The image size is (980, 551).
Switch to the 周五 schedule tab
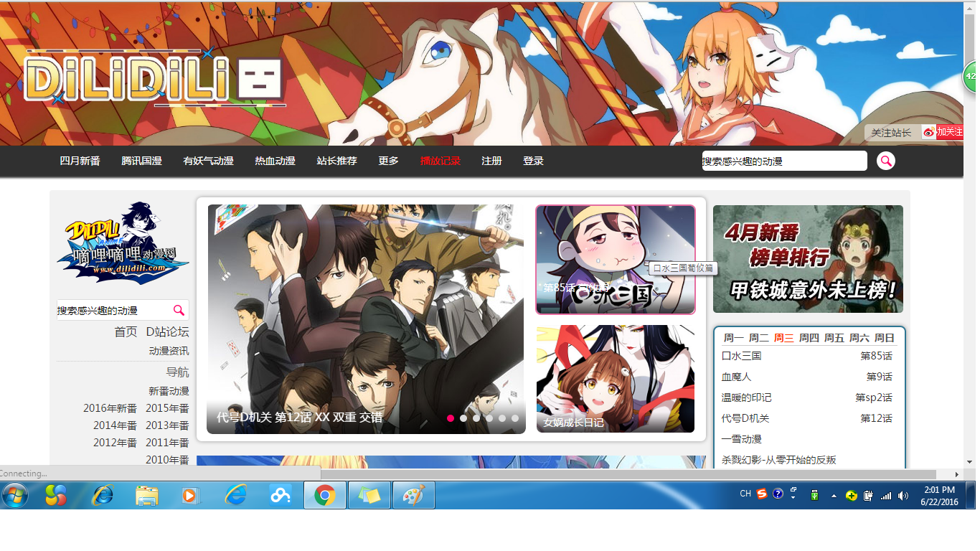(x=834, y=338)
